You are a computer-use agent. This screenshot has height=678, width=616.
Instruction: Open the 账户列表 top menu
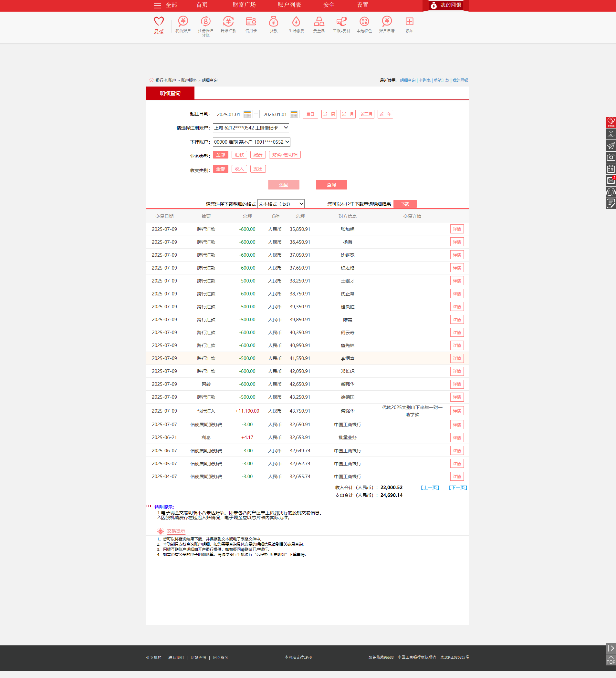[289, 5]
